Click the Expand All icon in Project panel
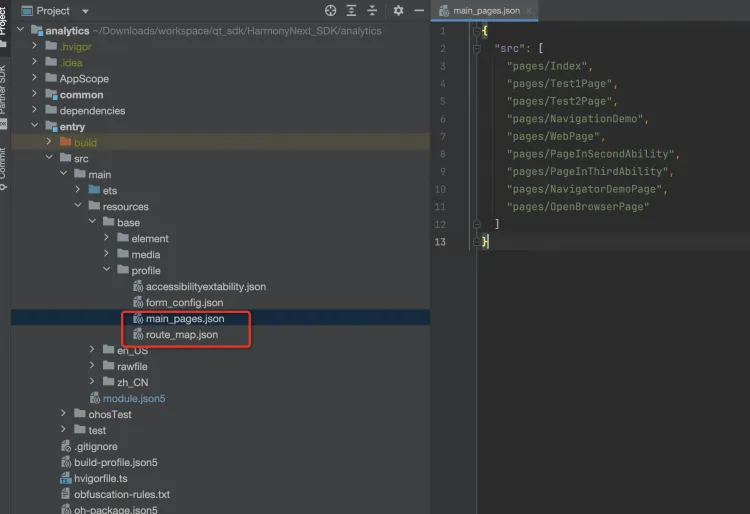Image resolution: width=750 pixels, height=514 pixels. [351, 10]
